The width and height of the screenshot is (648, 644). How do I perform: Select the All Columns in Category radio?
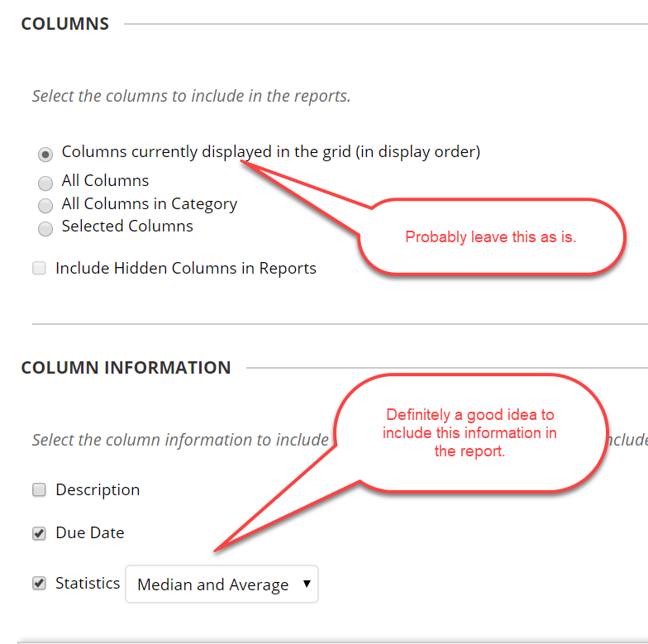tap(45, 205)
